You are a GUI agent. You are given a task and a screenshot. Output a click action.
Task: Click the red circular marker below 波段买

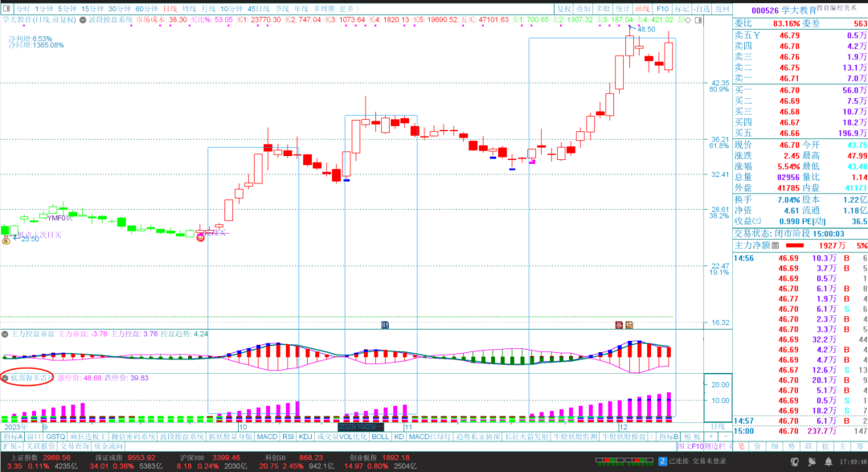coord(200,238)
